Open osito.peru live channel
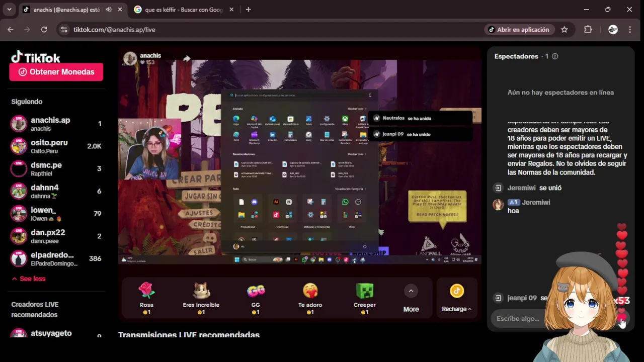Screen dimensions: 644x362 [x=56, y=146]
